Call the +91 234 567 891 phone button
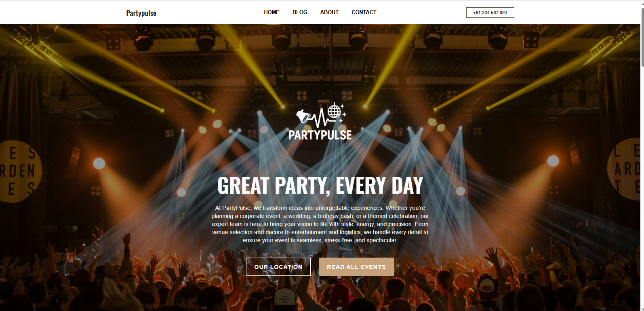The image size is (644, 311). [x=490, y=13]
